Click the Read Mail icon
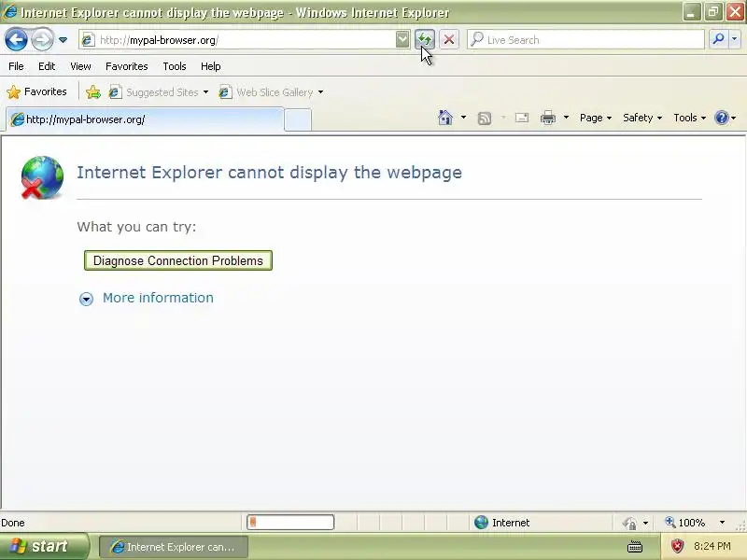 tap(522, 118)
